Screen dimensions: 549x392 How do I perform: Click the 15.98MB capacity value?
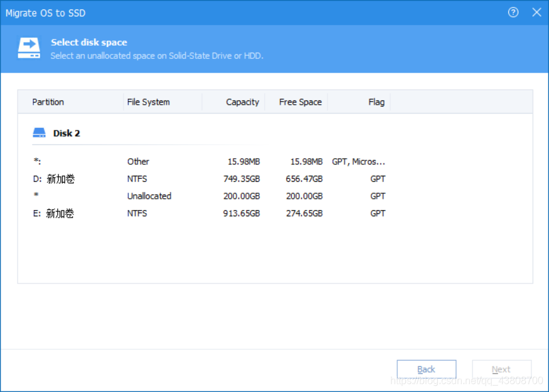point(243,162)
